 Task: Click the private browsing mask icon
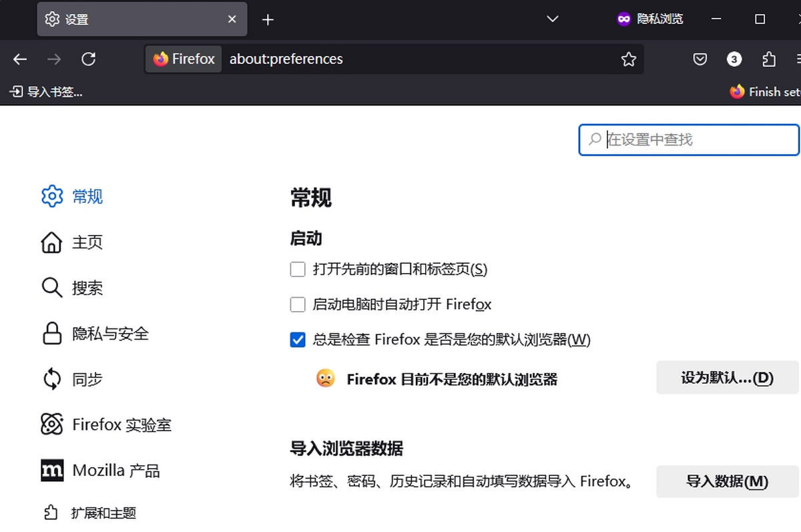point(623,19)
